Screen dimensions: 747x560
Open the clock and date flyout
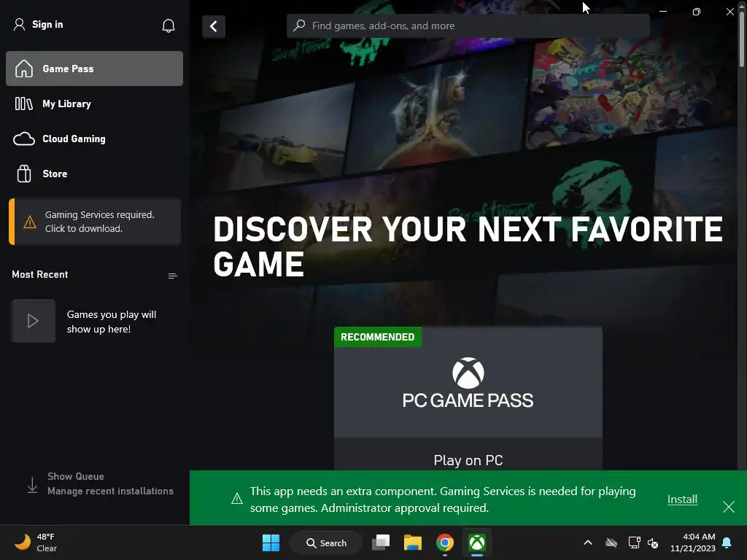click(x=693, y=542)
